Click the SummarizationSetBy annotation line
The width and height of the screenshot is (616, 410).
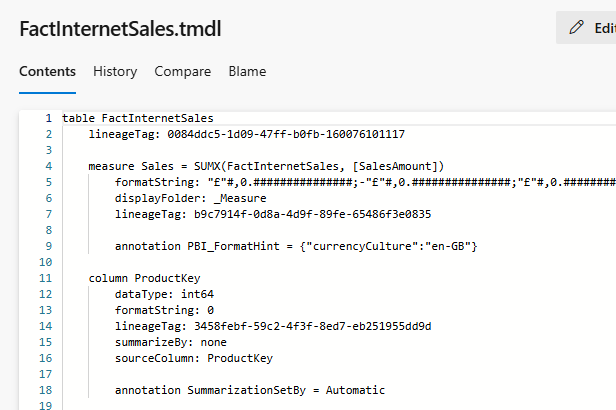249,390
